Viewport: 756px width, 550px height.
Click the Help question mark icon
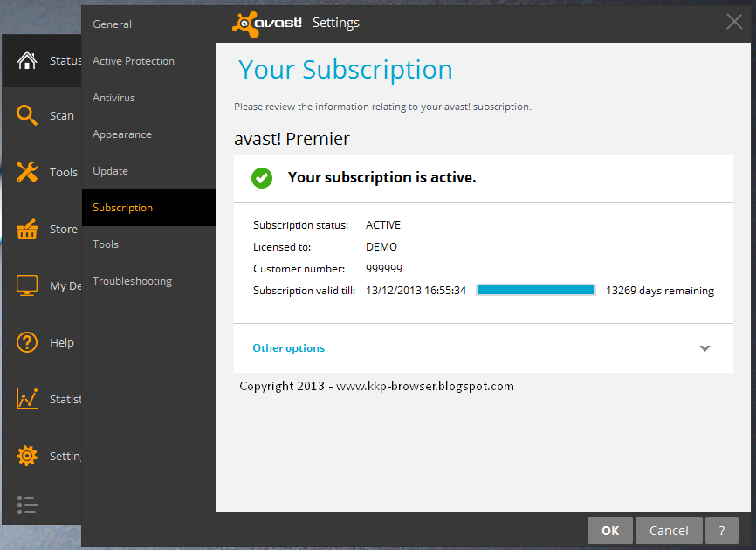[26, 343]
